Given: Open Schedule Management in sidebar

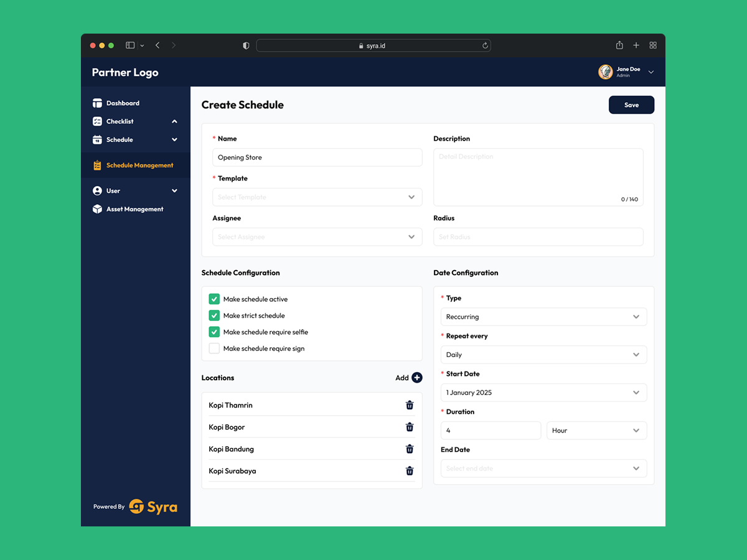Looking at the screenshot, I should pos(139,166).
